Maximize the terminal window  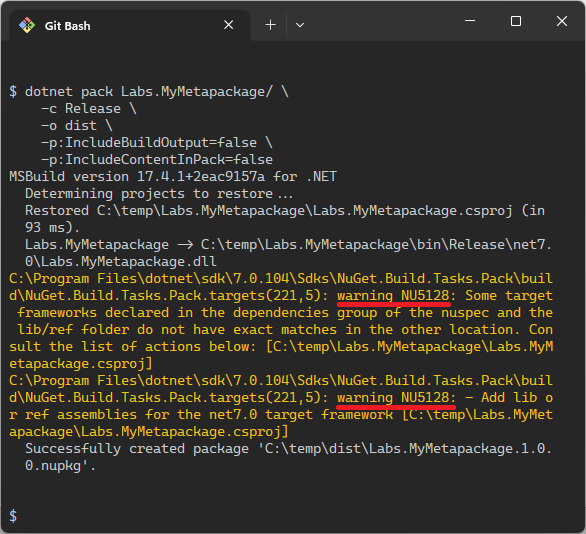click(x=516, y=21)
